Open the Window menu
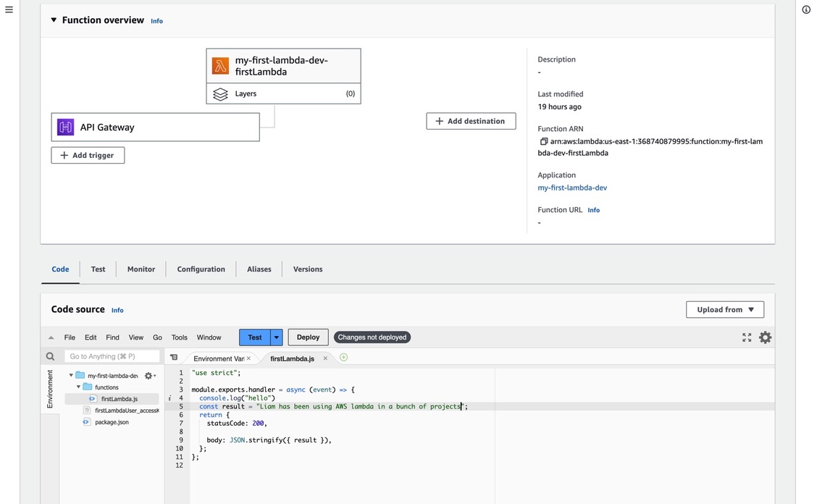 [209, 337]
